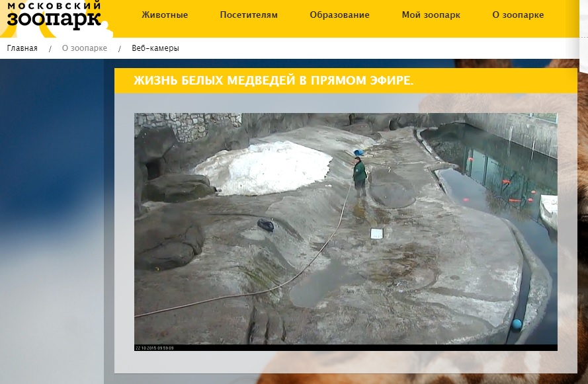Select Образование in the navigation bar
Image resolution: width=588 pixels, height=384 pixels.
click(x=339, y=15)
